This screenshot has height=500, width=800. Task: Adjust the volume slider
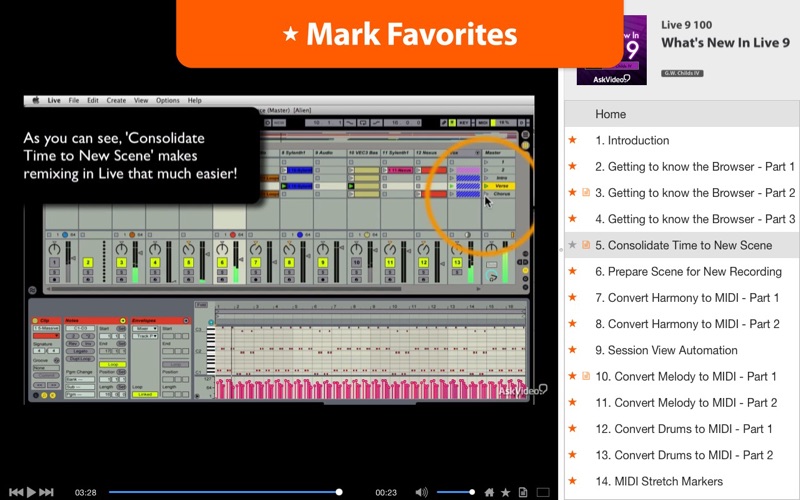(x=456, y=492)
